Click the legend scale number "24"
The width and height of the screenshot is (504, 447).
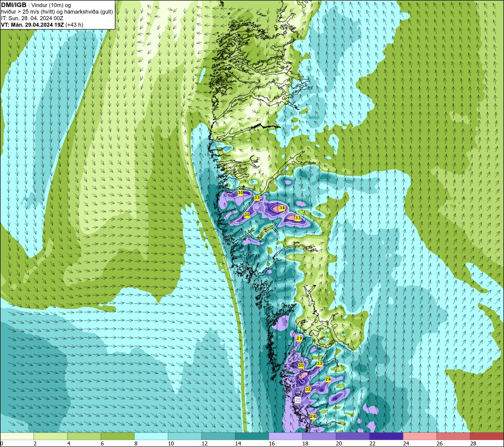pos(406,444)
